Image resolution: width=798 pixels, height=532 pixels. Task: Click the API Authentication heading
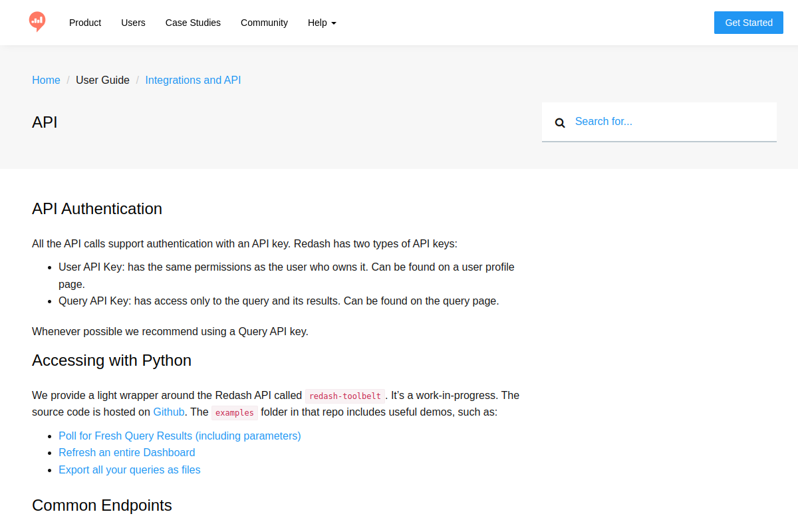coord(97,209)
